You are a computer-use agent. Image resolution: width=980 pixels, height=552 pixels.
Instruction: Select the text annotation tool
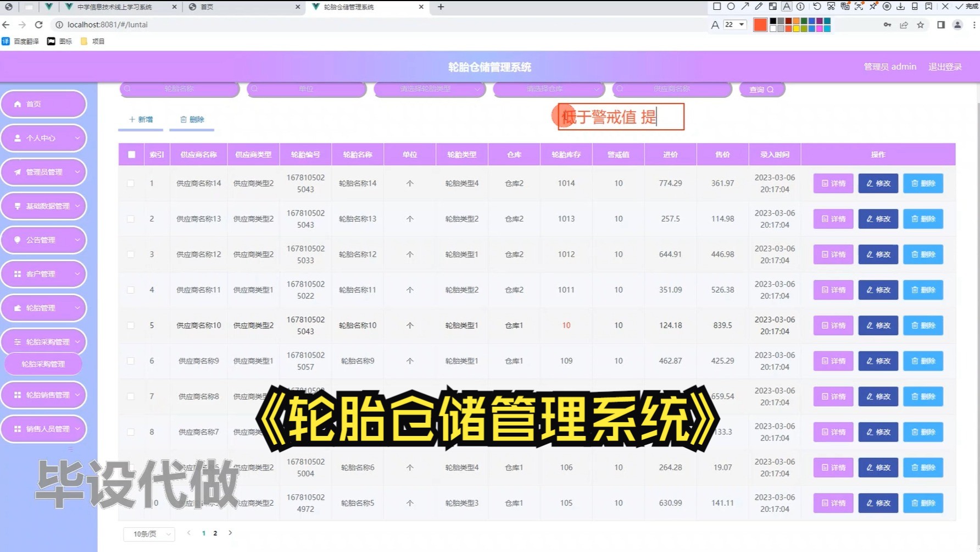tap(787, 7)
